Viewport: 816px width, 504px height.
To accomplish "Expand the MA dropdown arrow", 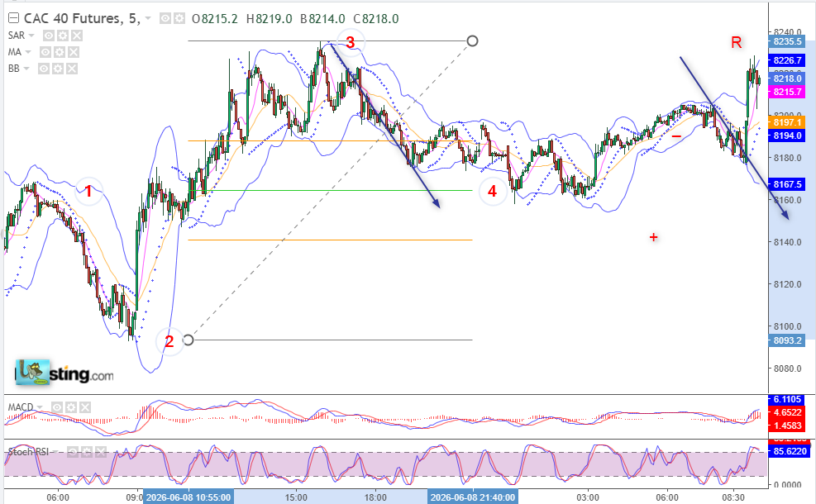I will [x=28, y=52].
